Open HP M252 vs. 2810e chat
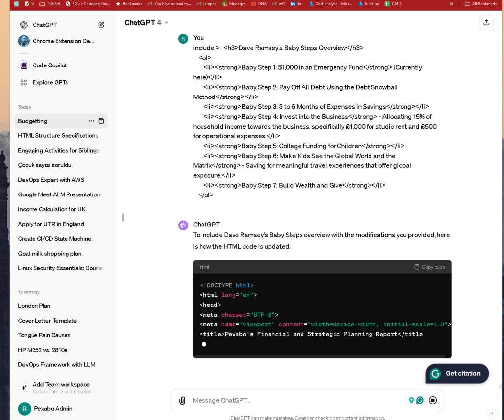 click(61, 350)
